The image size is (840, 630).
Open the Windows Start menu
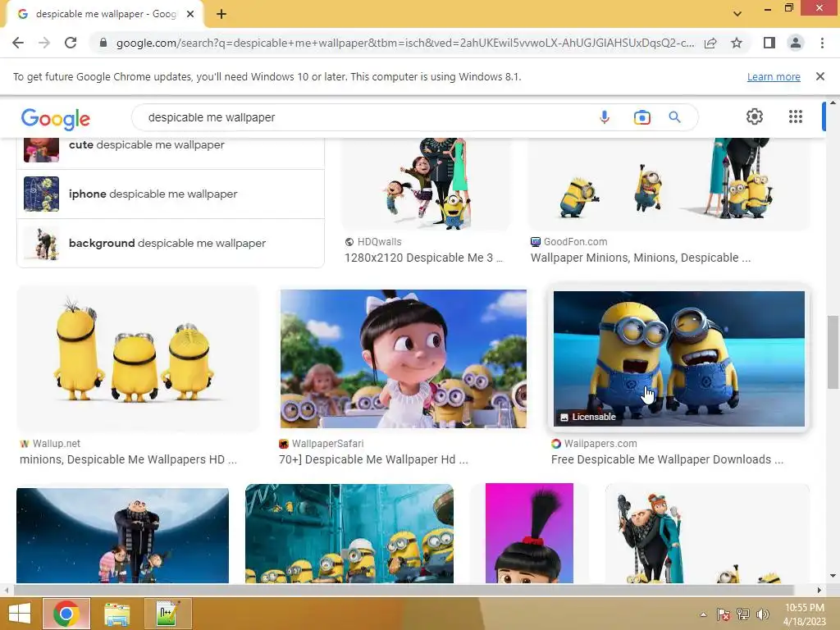point(20,614)
